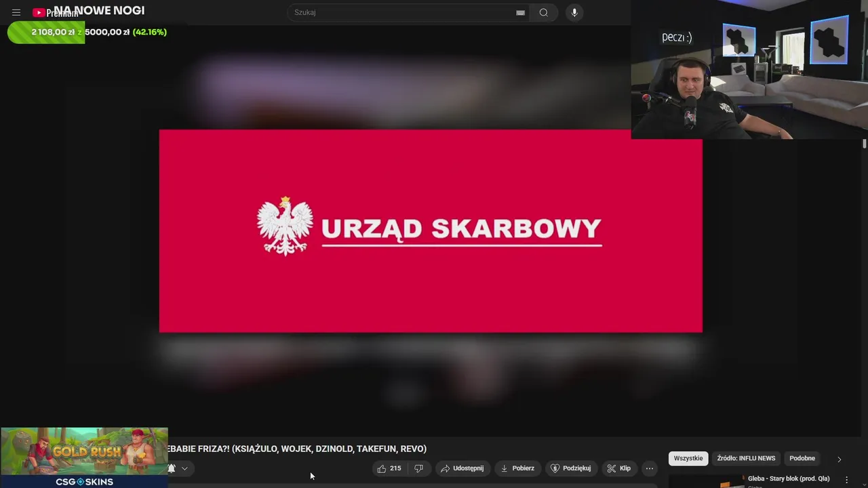This screenshot has height=488, width=868.
Task: Focus the Szukaj search field
Action: coord(402,12)
